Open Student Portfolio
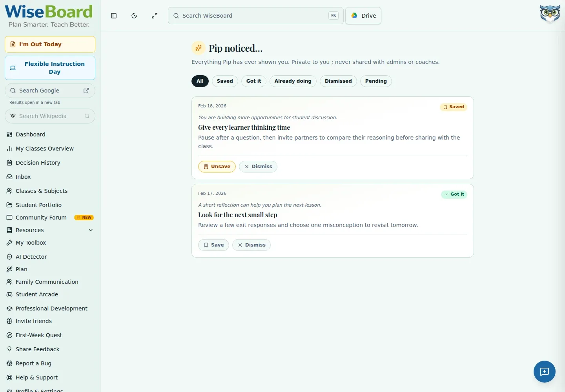The width and height of the screenshot is (565, 392). tap(50, 205)
